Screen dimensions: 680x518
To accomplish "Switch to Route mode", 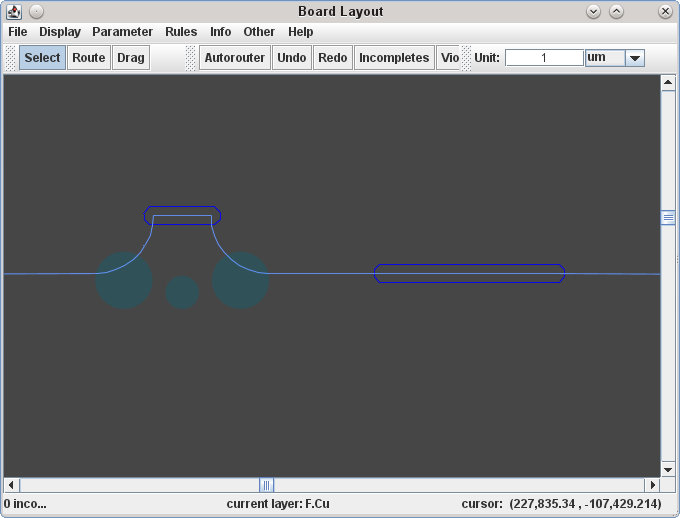I will [88, 58].
